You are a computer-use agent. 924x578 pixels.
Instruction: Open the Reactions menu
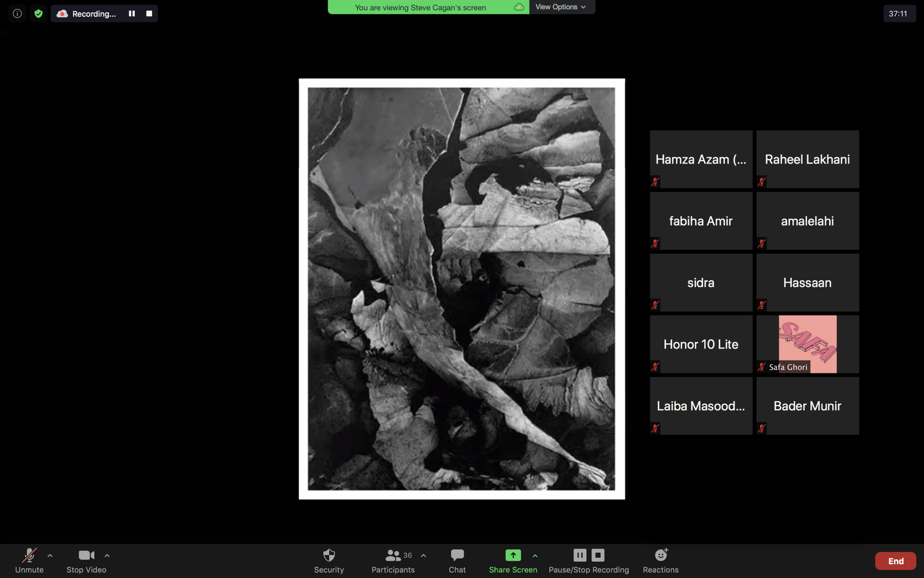(661, 560)
